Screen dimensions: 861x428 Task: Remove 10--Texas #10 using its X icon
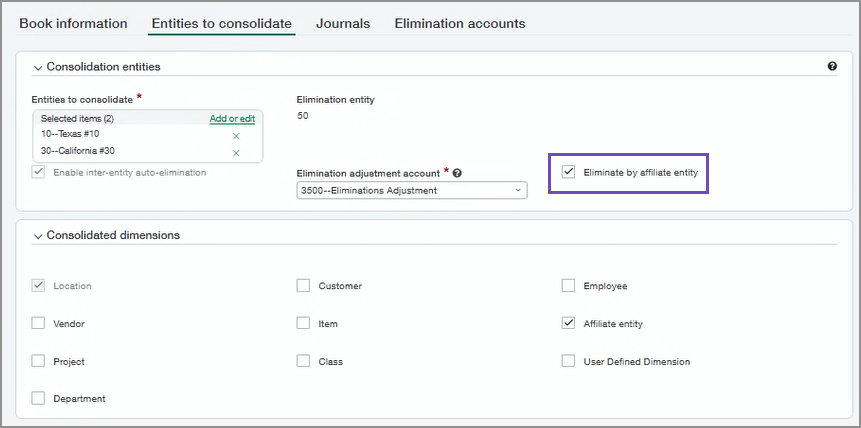[236, 135]
